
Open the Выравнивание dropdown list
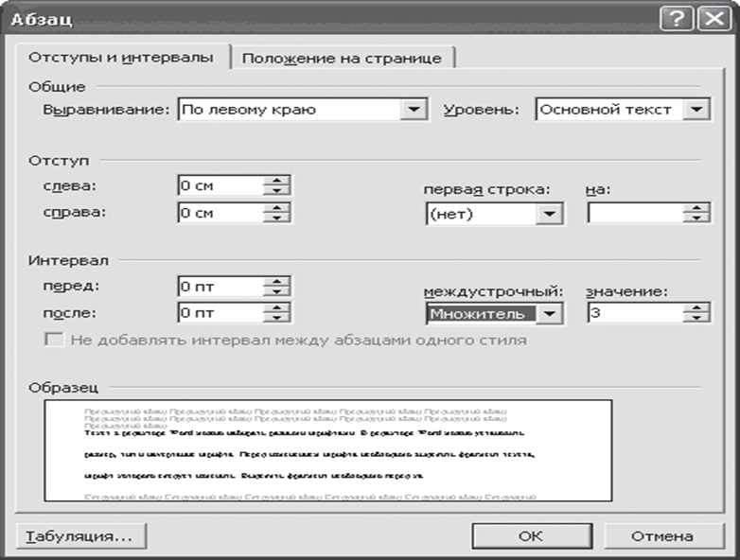[x=414, y=110]
